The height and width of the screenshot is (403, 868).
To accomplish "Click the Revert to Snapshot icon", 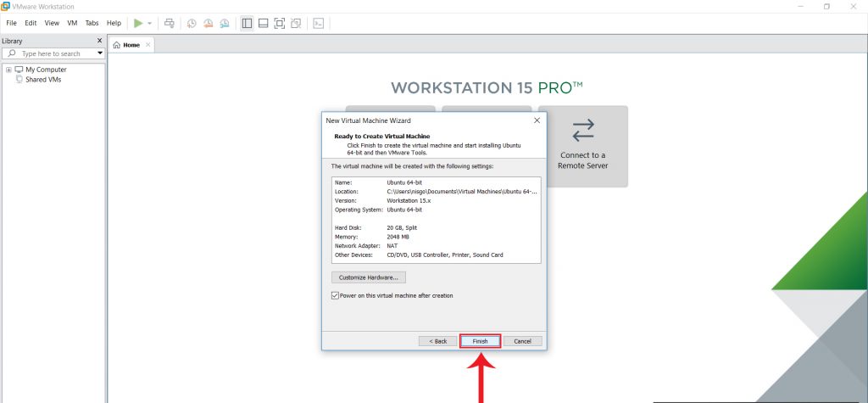I will pyautogui.click(x=209, y=23).
